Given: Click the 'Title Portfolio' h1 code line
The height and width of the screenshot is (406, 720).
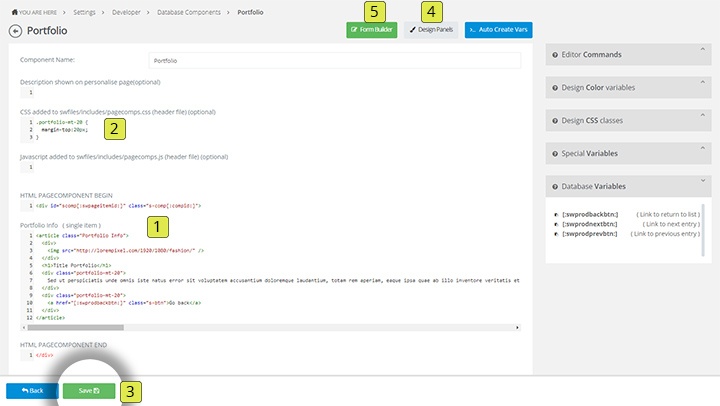Looking at the screenshot, I should click(76, 265).
